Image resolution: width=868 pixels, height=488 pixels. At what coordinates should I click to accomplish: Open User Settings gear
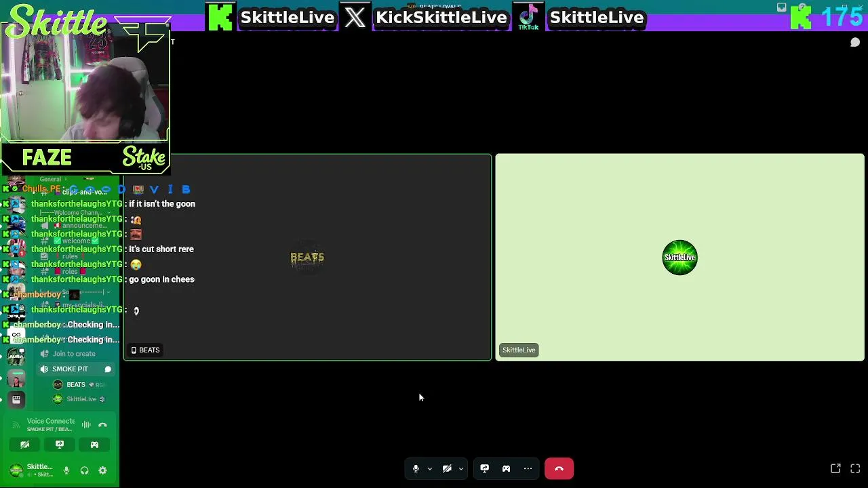coord(102,470)
